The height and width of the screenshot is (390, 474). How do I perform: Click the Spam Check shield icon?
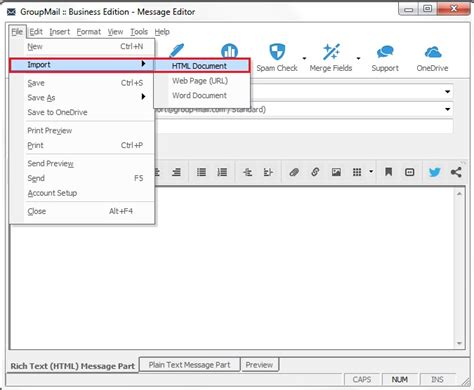coord(277,52)
